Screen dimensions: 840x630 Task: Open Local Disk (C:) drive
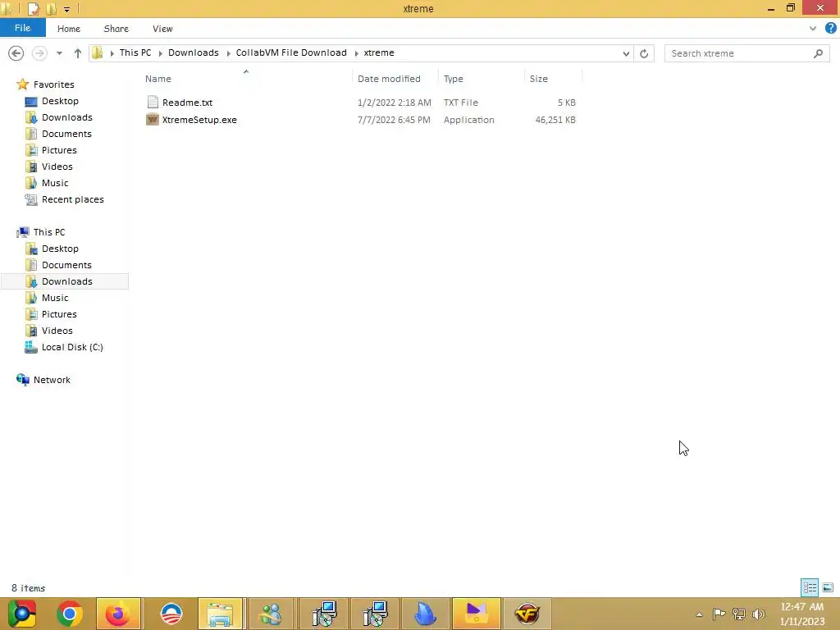pyautogui.click(x=72, y=347)
